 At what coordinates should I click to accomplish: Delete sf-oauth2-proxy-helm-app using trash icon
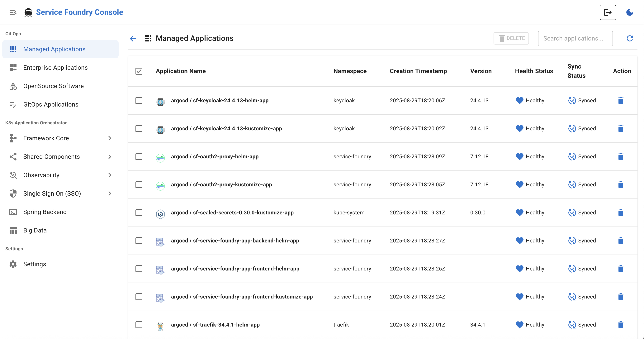621,156
